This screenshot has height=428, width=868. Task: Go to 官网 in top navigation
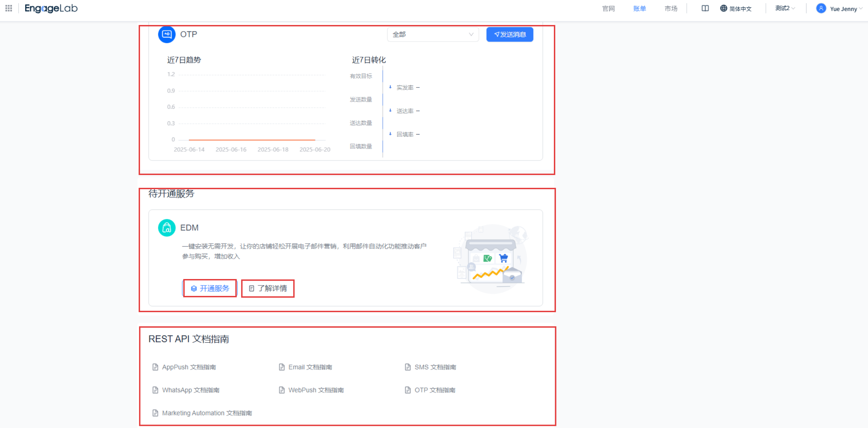tap(608, 8)
